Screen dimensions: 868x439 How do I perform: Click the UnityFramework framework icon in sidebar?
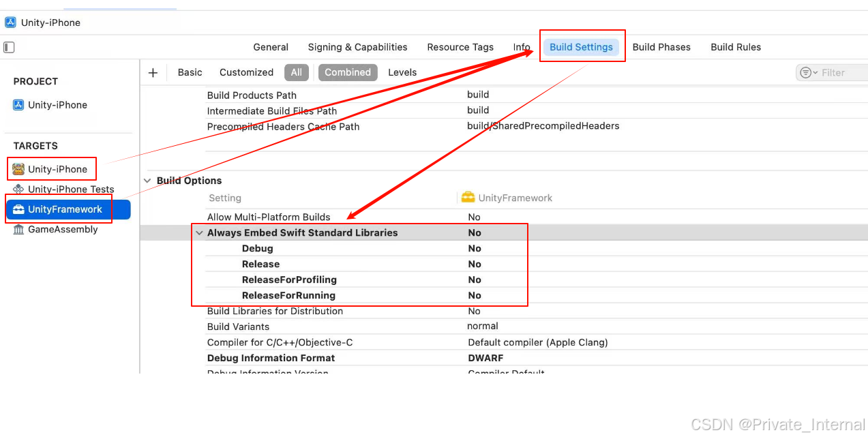click(x=17, y=209)
